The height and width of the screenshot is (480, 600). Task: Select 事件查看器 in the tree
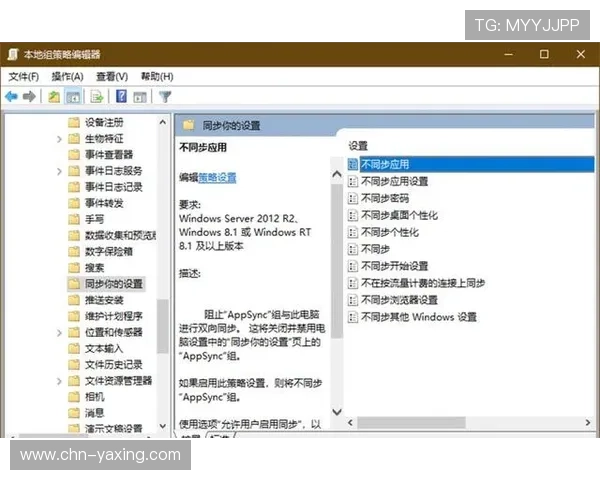click(x=109, y=155)
